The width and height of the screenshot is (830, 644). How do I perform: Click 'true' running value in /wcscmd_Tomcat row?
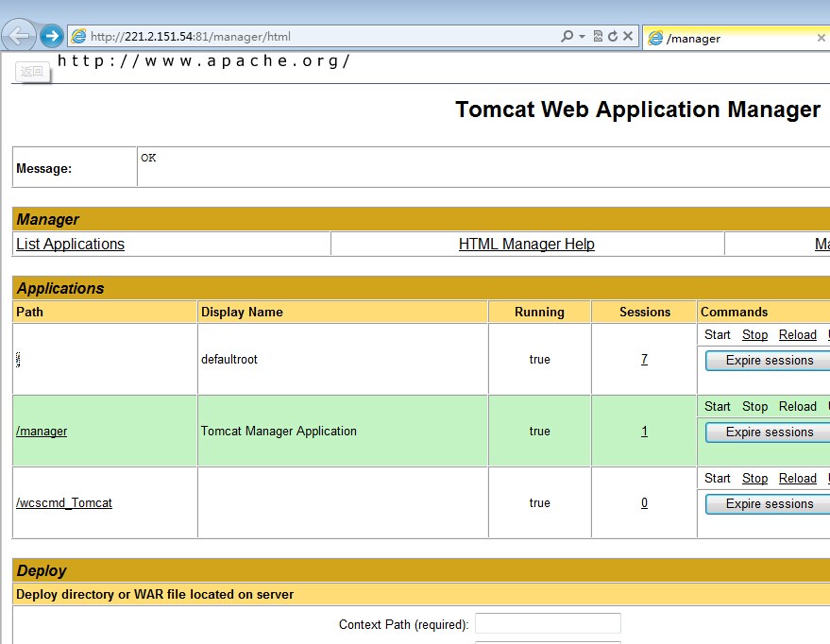click(x=539, y=502)
